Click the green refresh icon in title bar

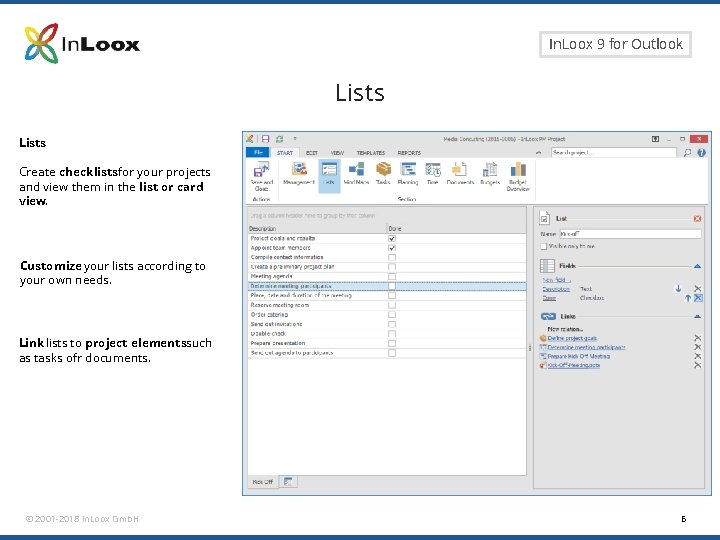point(279,139)
